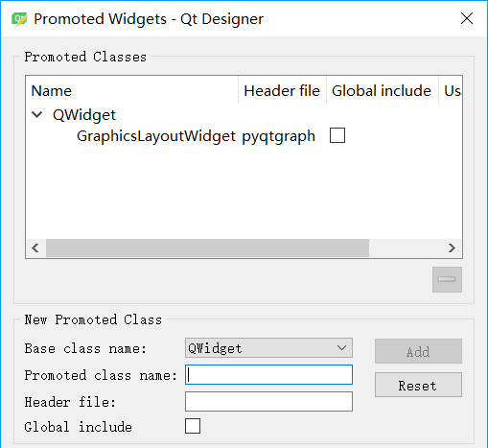The width and height of the screenshot is (488, 448).
Task: Click the Add button
Action: point(418,351)
